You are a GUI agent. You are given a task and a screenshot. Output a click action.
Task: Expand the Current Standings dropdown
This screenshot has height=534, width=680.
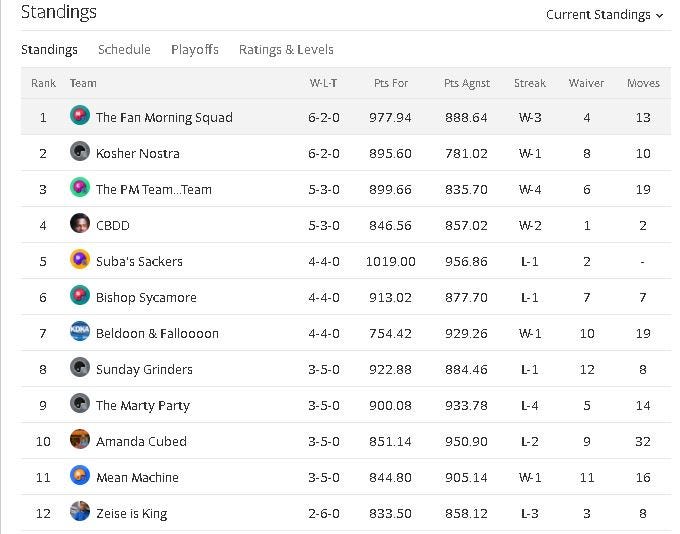(605, 15)
